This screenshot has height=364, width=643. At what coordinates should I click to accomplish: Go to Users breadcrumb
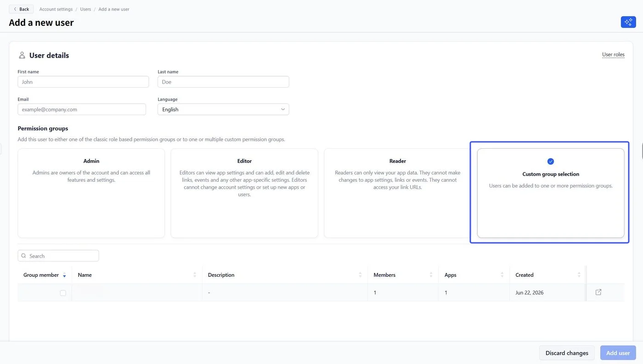85,9
